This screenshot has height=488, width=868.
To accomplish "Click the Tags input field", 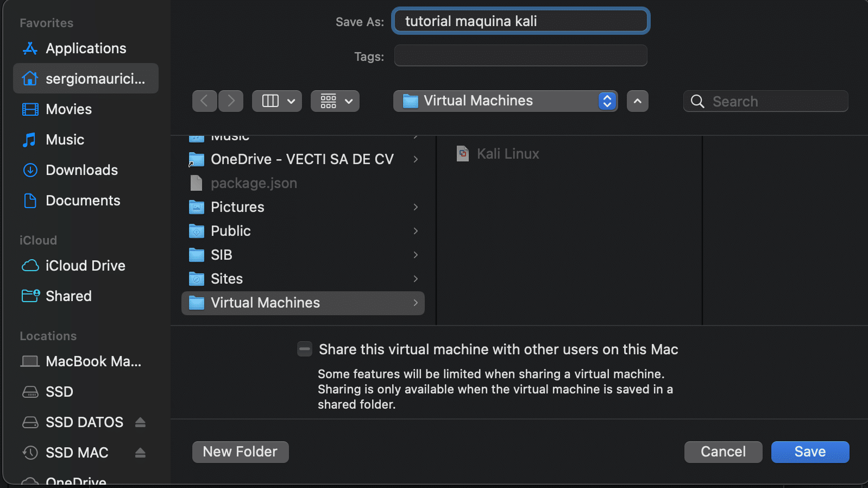I will click(520, 56).
